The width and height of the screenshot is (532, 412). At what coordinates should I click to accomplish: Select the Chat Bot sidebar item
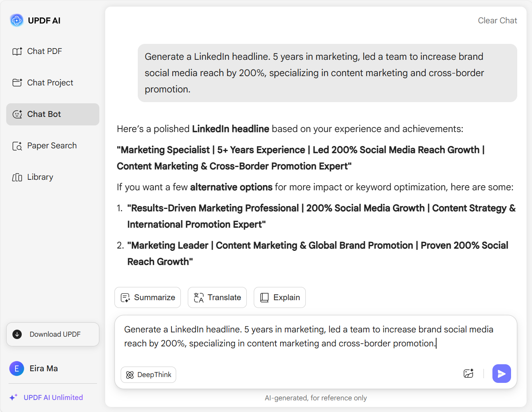click(53, 114)
